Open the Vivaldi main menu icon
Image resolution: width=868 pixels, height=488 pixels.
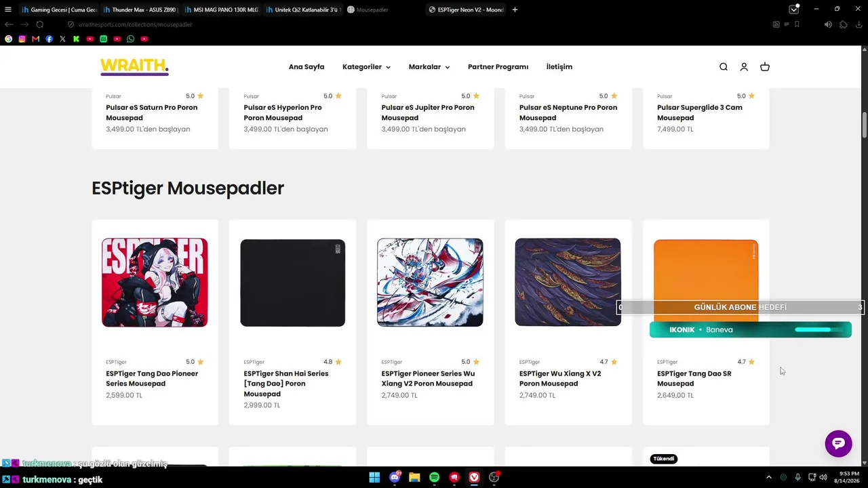pyautogui.click(x=8, y=9)
